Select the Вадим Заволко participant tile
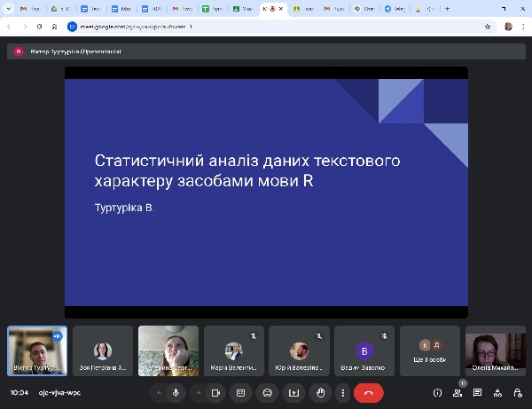Screen dimensions: 532x409 pos(364,351)
